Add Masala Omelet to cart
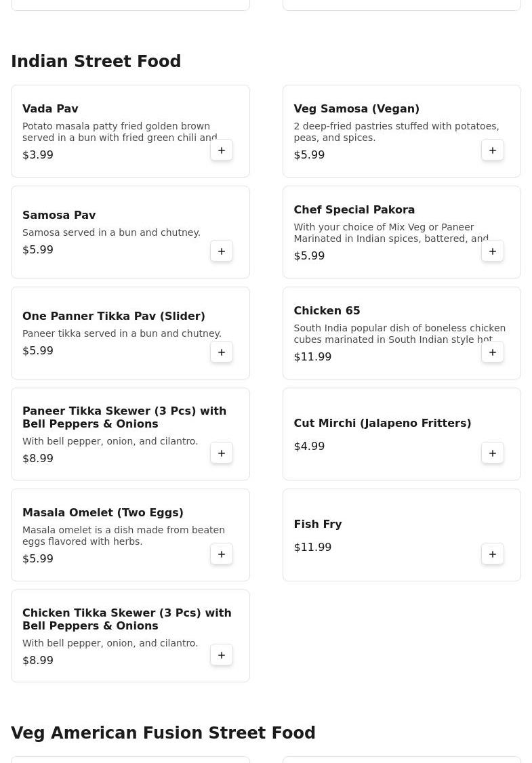The height and width of the screenshot is (763, 532). pos(222,554)
